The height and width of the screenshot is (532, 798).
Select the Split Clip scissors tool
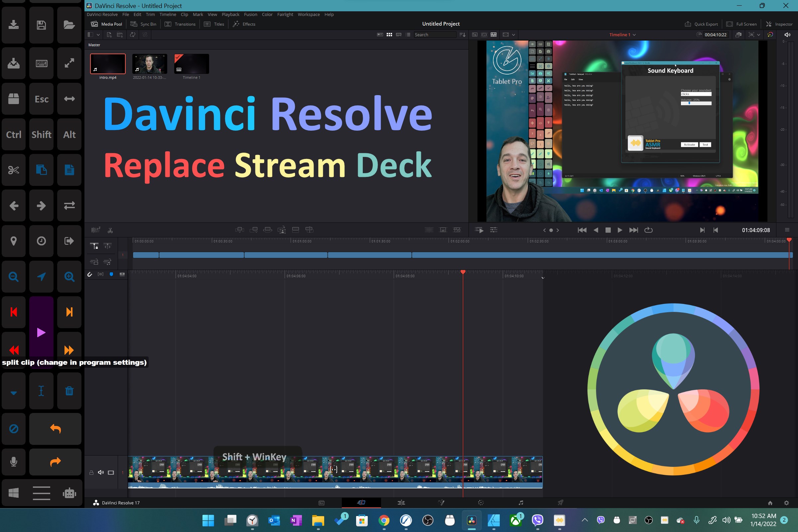click(110, 230)
